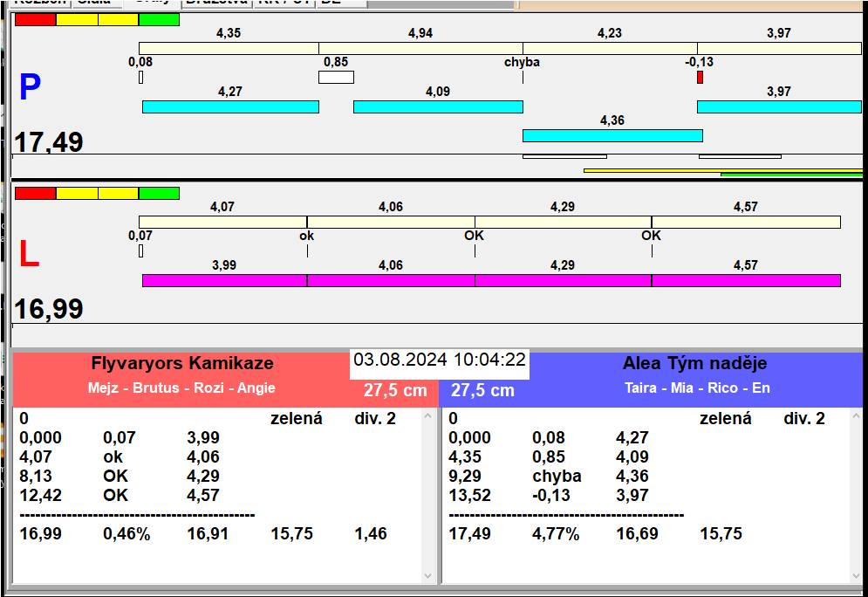Click the cyan 4,27 run bar in lane P

tap(230, 106)
